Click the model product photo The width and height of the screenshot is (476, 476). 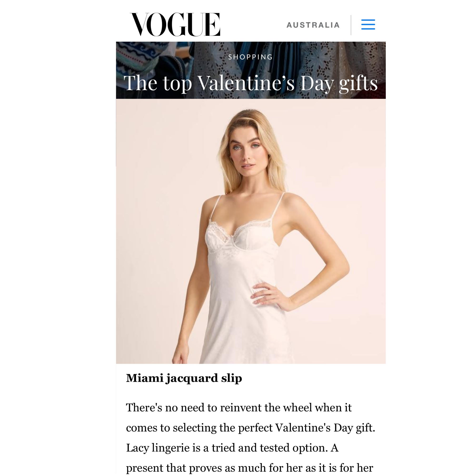(251, 231)
